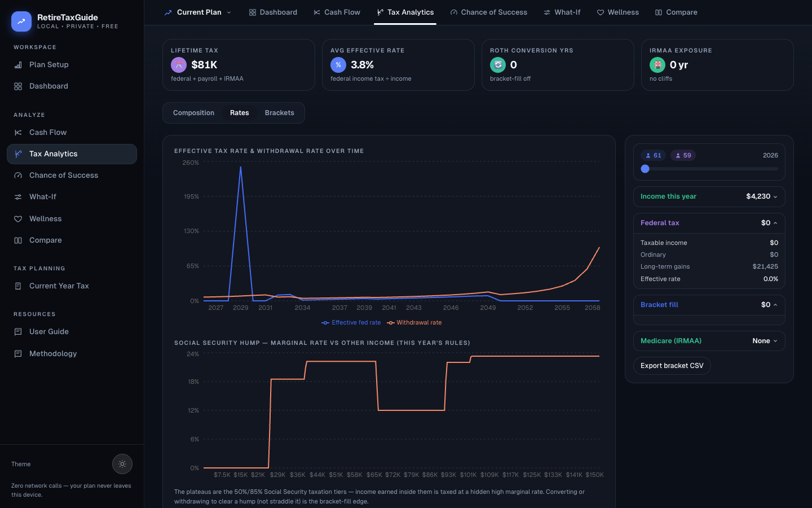Image resolution: width=812 pixels, height=508 pixels.
Task: Select the Rates sub-tab
Action: [x=240, y=113]
